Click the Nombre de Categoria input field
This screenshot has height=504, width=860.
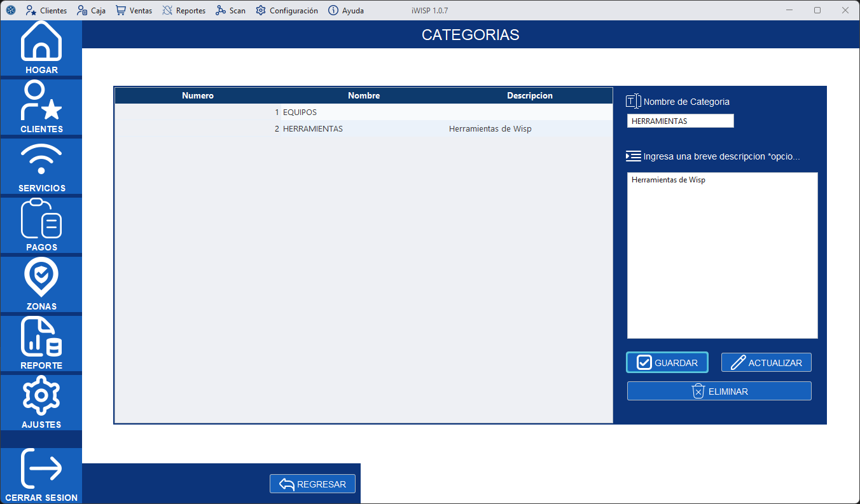[680, 120]
